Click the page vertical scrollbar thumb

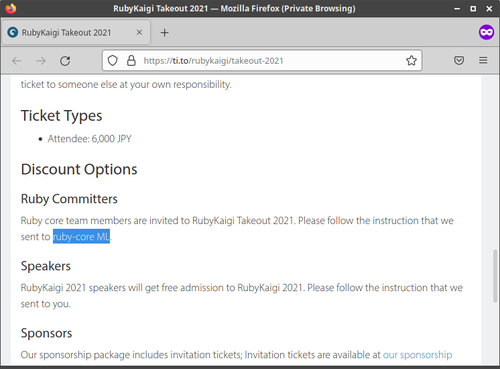pyautogui.click(x=495, y=276)
